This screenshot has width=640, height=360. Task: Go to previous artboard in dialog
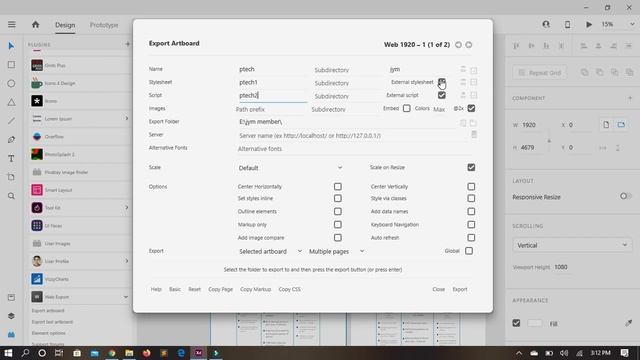[x=458, y=44]
